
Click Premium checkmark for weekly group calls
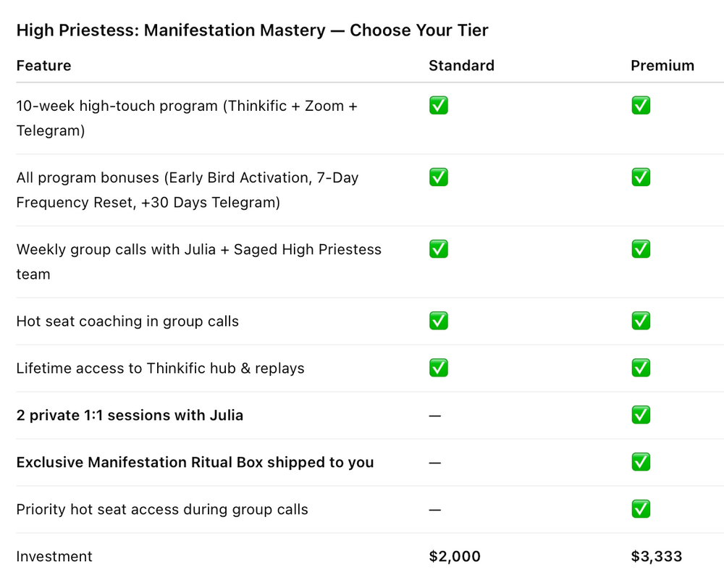tap(641, 249)
